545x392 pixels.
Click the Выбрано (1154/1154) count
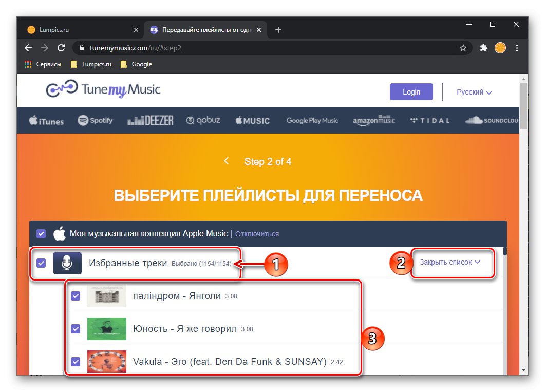tap(201, 264)
